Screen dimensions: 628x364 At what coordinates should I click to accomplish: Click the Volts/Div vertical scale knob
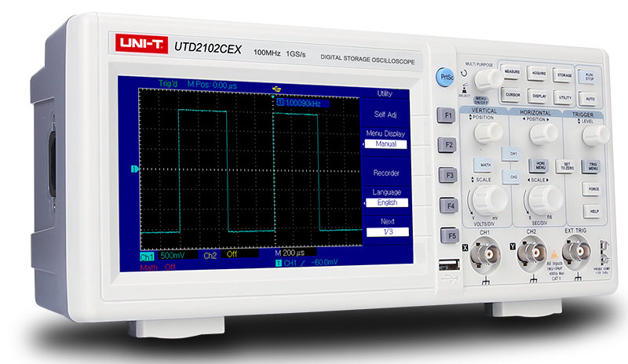489,200
